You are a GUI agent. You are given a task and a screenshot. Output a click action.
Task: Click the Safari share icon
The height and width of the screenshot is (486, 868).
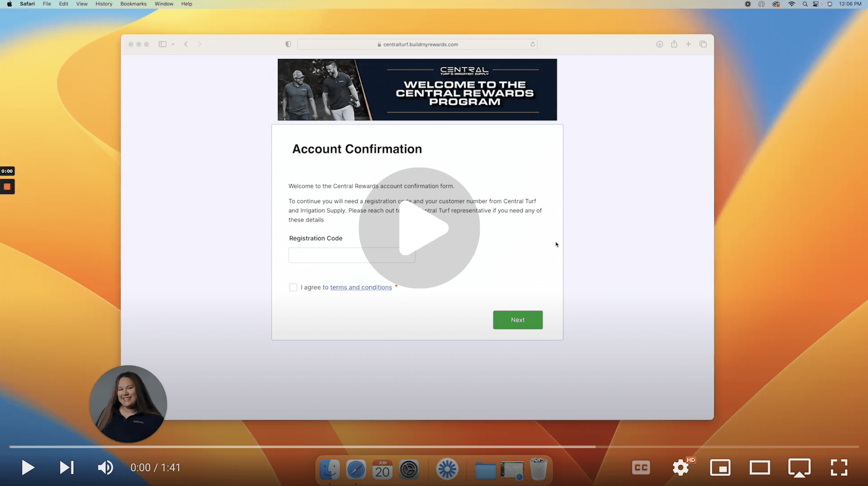674,44
